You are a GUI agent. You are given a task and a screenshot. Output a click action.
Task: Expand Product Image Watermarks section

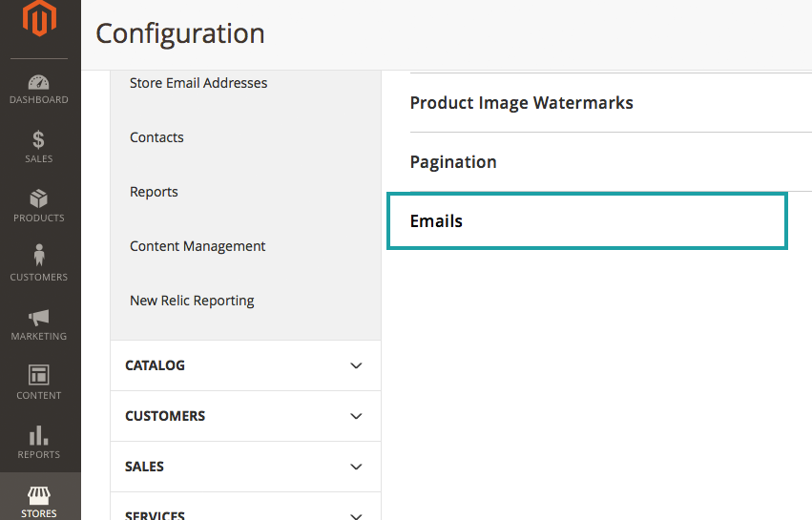521,102
